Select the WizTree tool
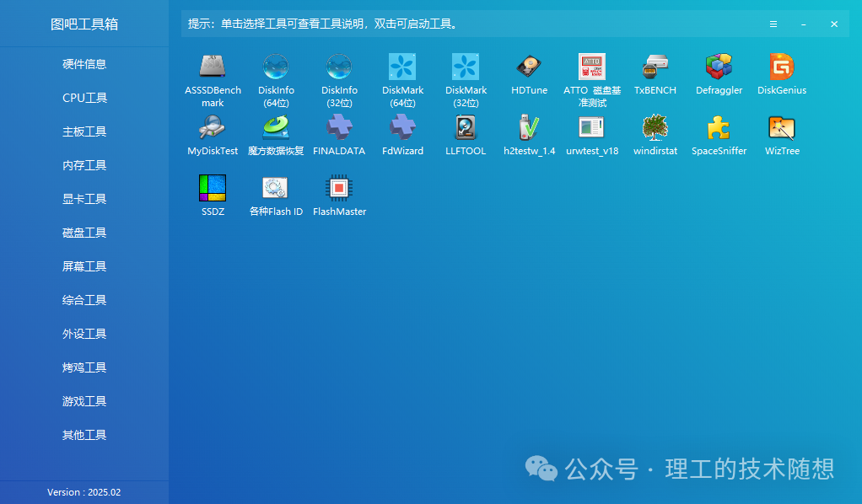The height and width of the screenshot is (504, 862). click(781, 137)
